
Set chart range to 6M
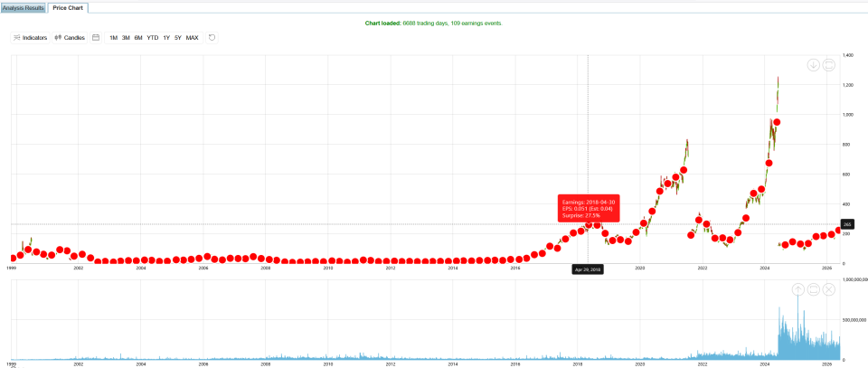[138, 38]
